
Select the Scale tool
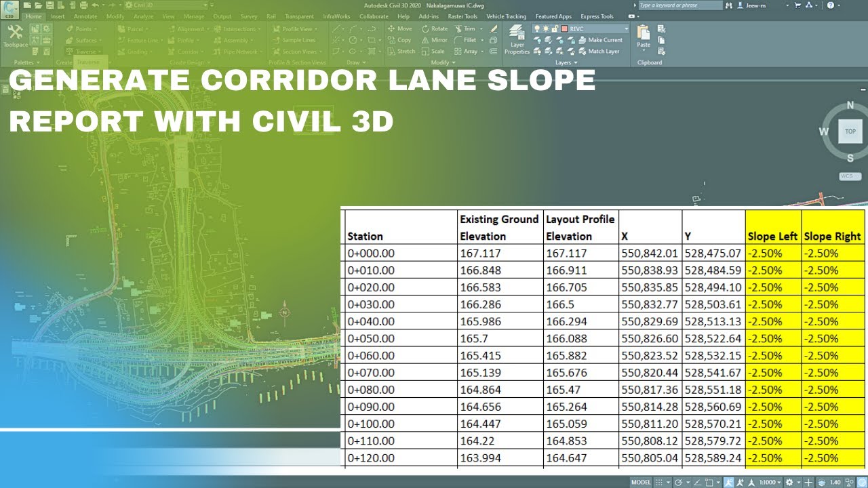coord(433,51)
